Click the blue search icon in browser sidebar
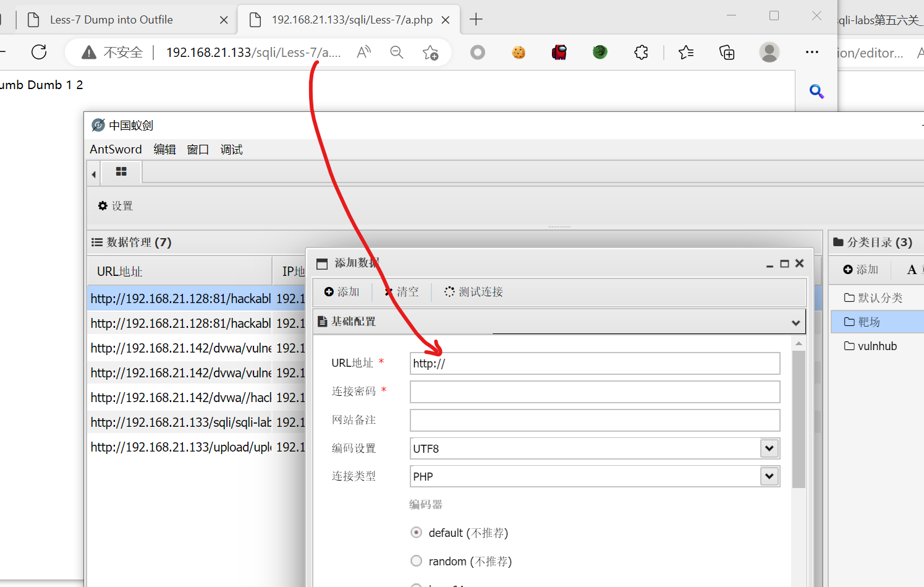Viewport: 924px width, 587px height. pyautogui.click(x=816, y=92)
